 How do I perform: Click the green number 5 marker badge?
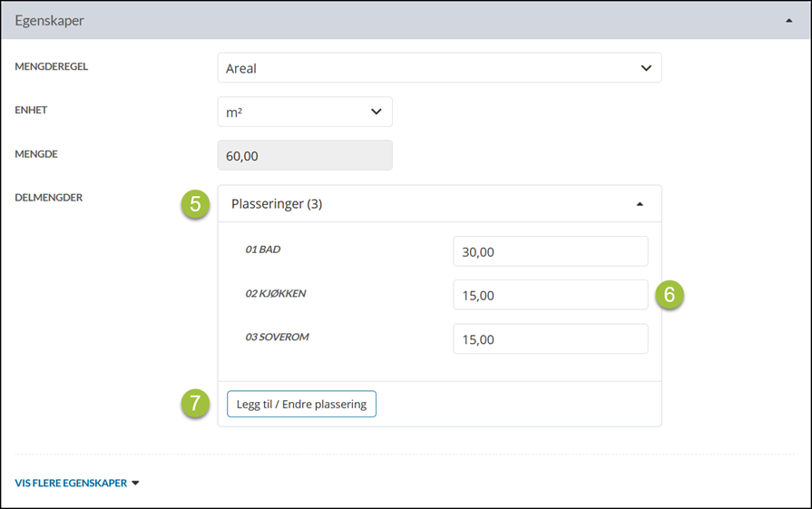pos(195,203)
